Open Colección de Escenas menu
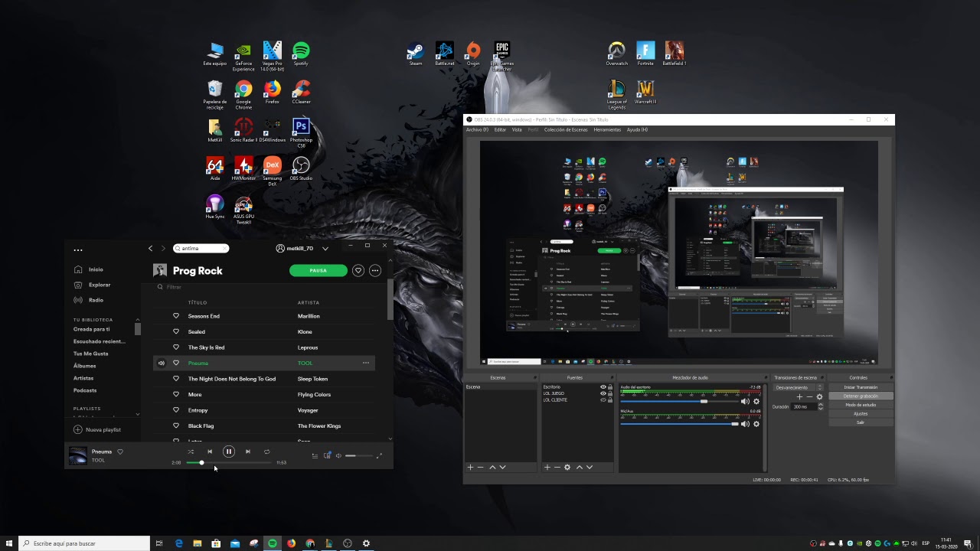 566,129
